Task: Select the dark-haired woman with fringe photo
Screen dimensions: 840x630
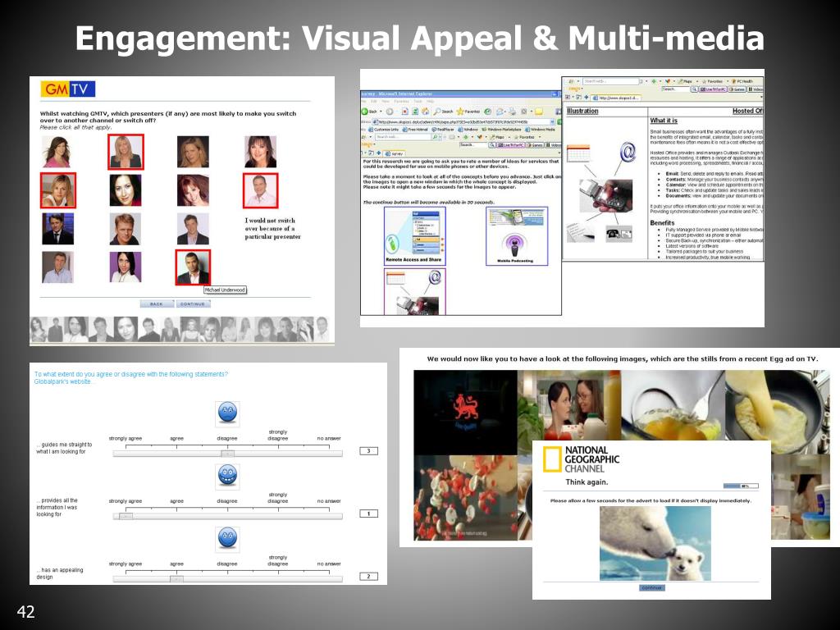Action: 260,152
